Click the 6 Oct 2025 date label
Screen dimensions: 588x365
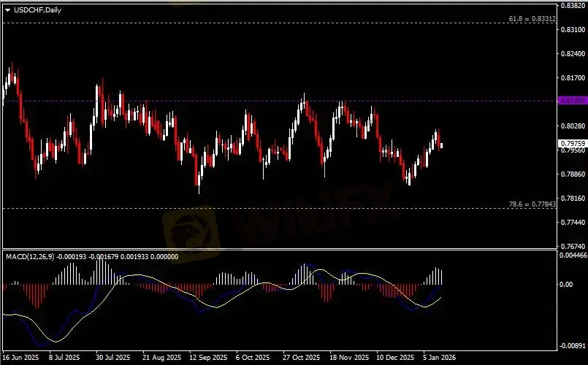[253, 358]
